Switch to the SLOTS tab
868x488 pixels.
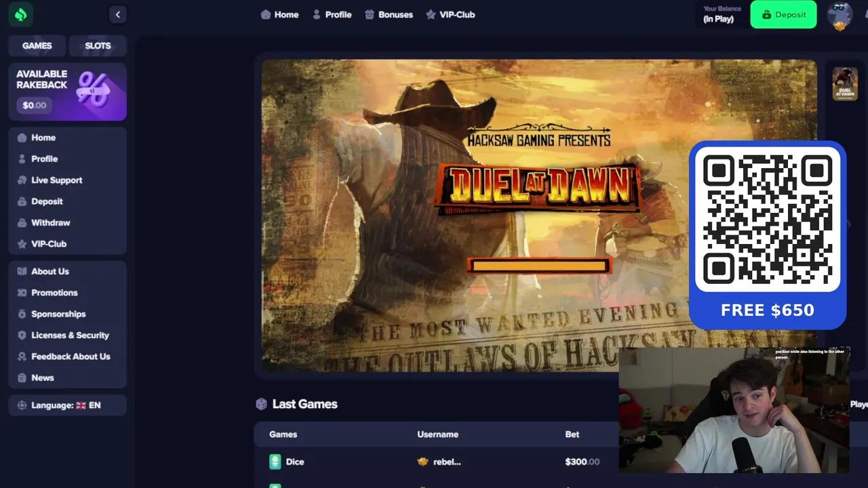pos(97,45)
